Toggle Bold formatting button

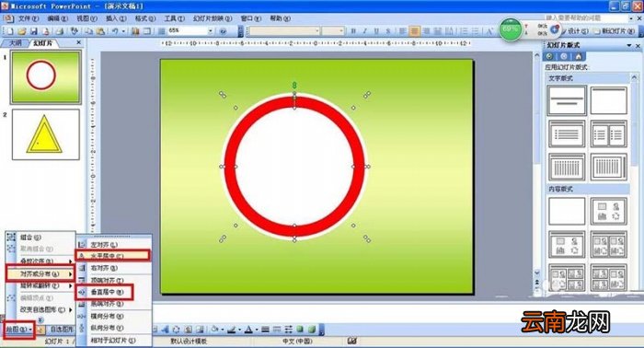(x=353, y=31)
